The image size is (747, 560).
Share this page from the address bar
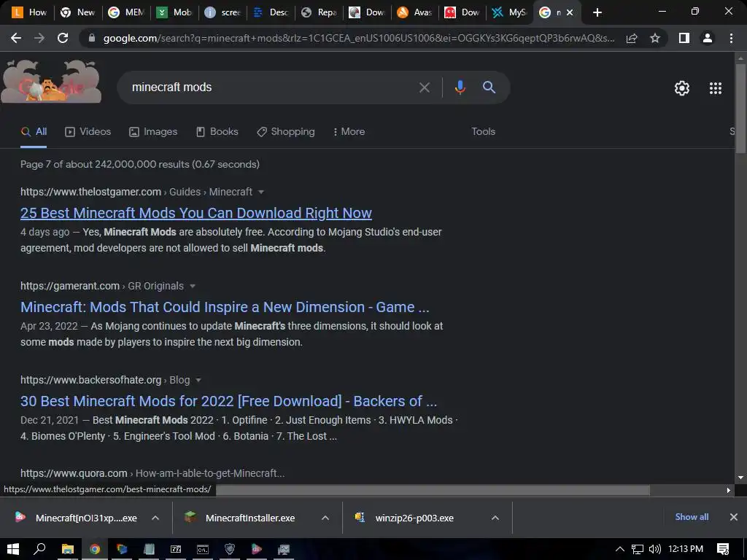632,38
